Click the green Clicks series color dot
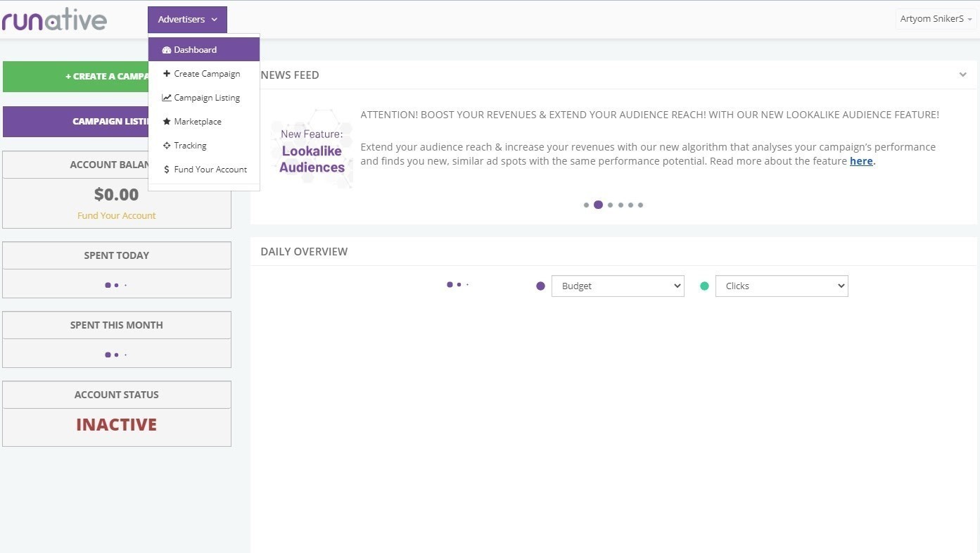 point(704,286)
